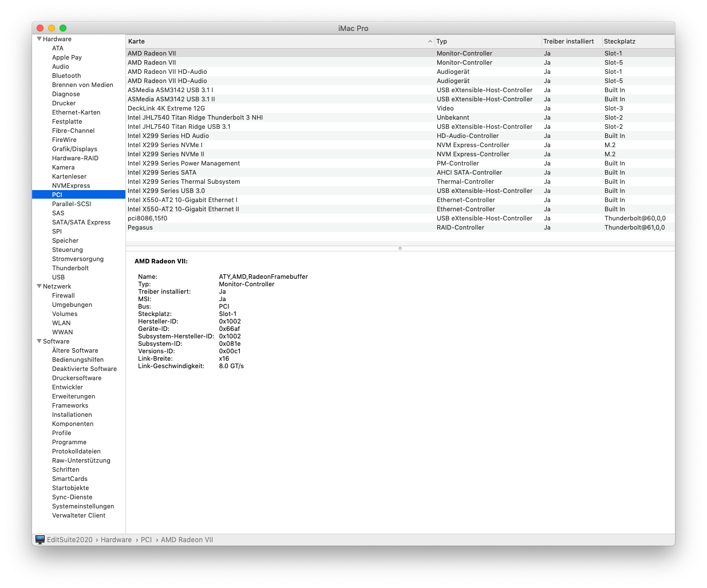The width and height of the screenshot is (707, 588).
Task: Open USB hardware entry
Action: point(58,277)
